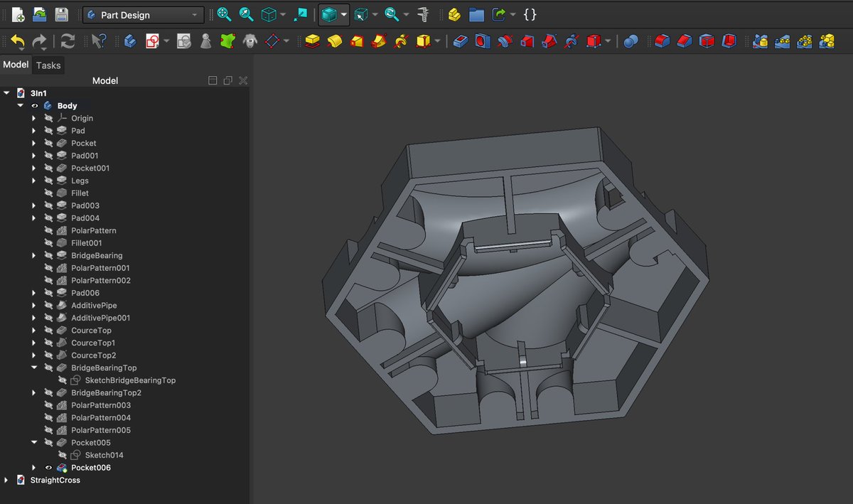The height and width of the screenshot is (504, 853).
Task: Collapse the Body node
Action: coord(20,106)
